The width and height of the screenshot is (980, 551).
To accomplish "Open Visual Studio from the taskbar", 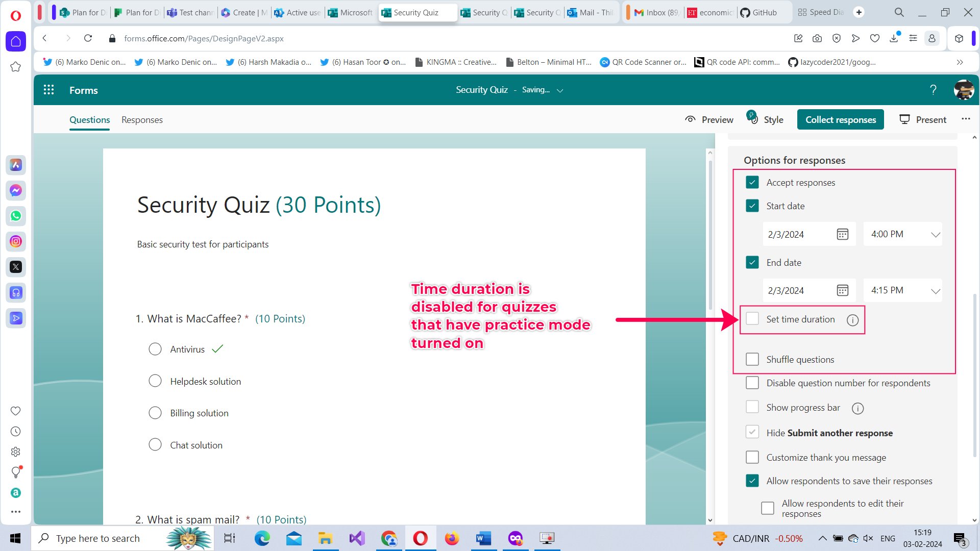I will tap(357, 538).
